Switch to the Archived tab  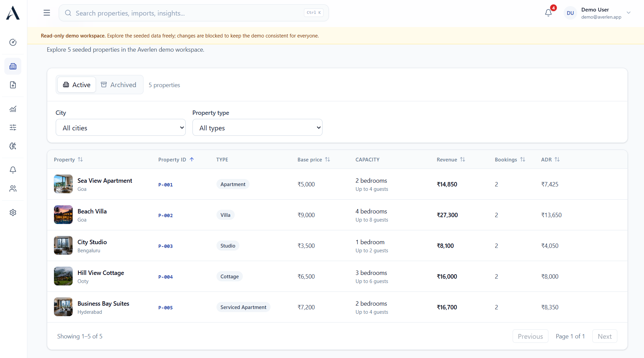(x=119, y=84)
